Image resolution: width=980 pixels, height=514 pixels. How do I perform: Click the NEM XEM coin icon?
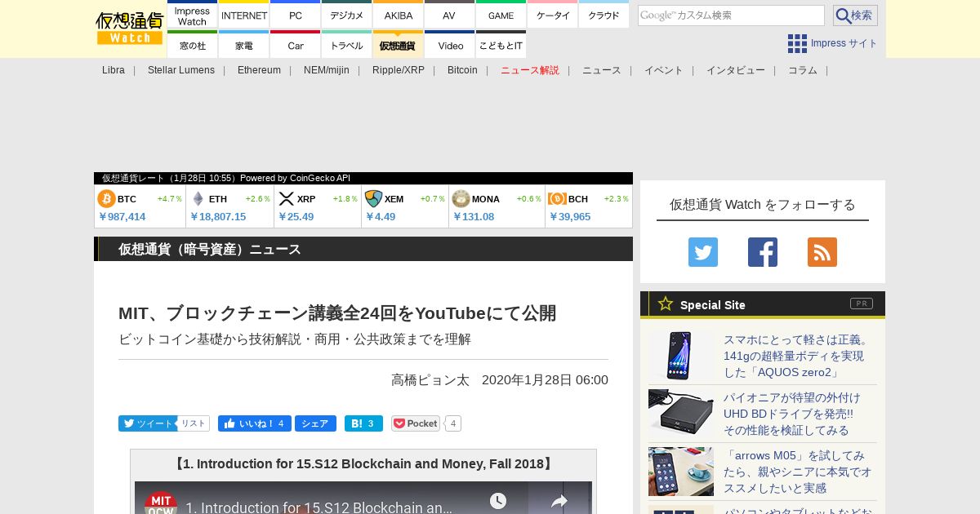tap(373, 199)
